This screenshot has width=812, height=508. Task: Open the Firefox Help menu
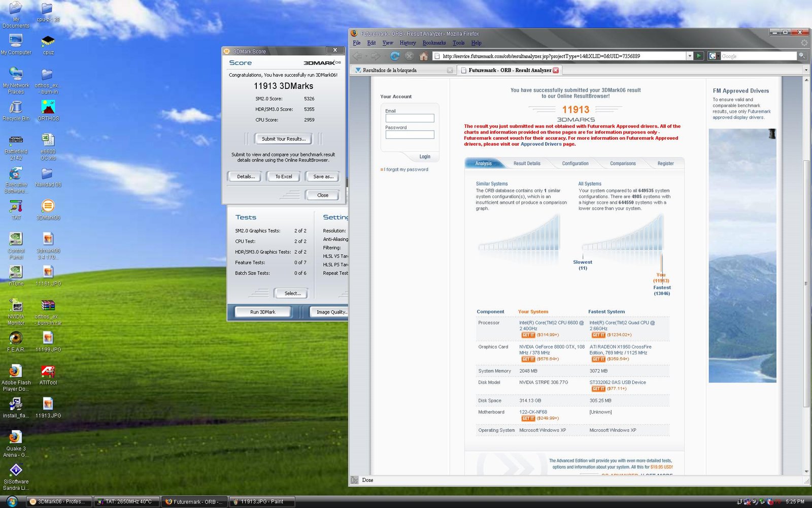point(476,43)
